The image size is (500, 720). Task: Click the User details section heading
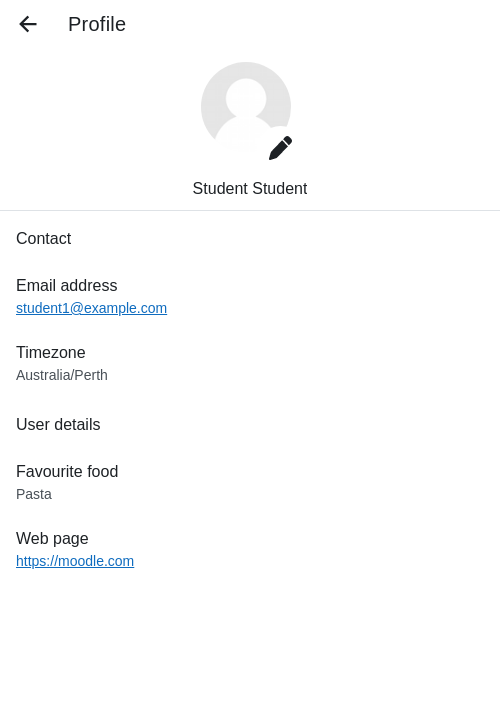[x=58, y=424]
